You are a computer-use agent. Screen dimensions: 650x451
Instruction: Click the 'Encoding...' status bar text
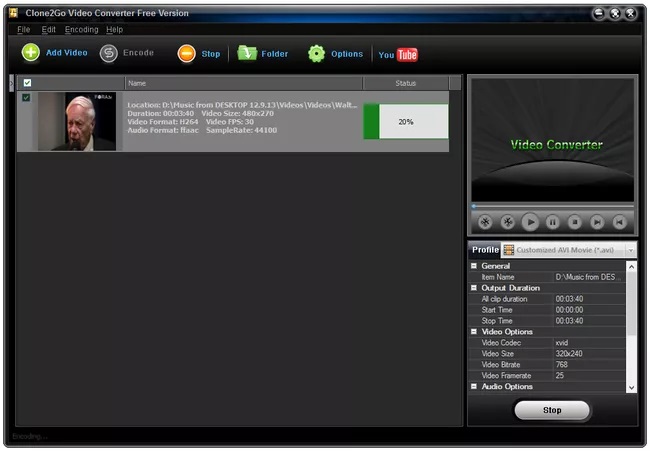click(30, 436)
